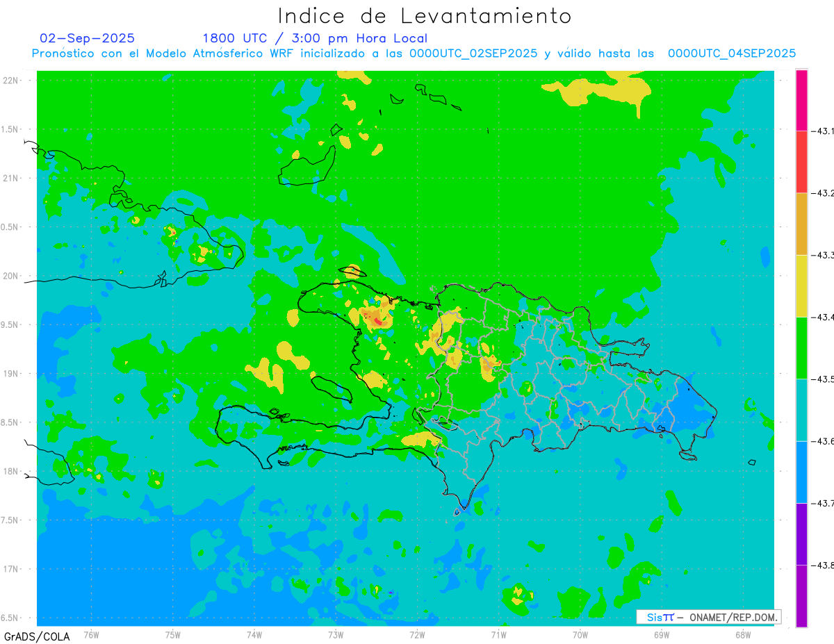Click the title 'Indice de Levantamiento'
834x644 pixels.
(x=425, y=15)
